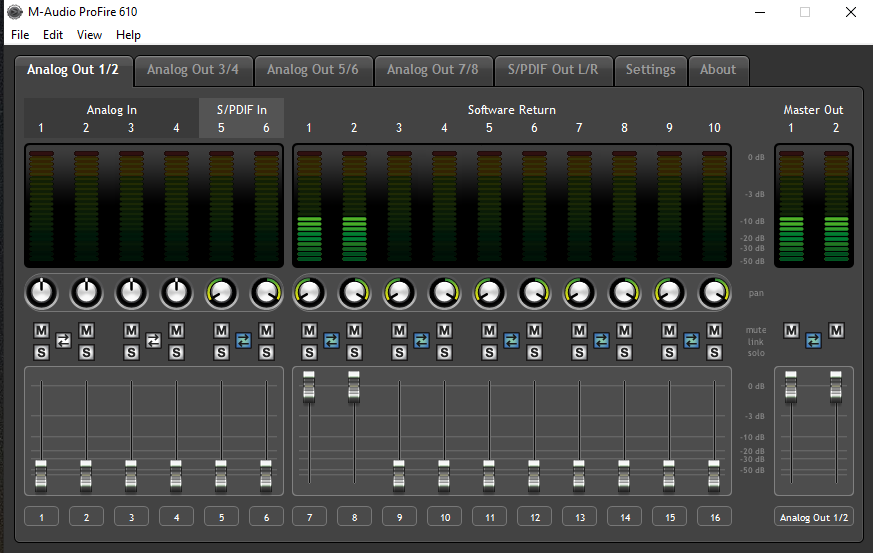Click pan knob for Software Return 5
Viewport: 873px width, 553px height.
(489, 292)
